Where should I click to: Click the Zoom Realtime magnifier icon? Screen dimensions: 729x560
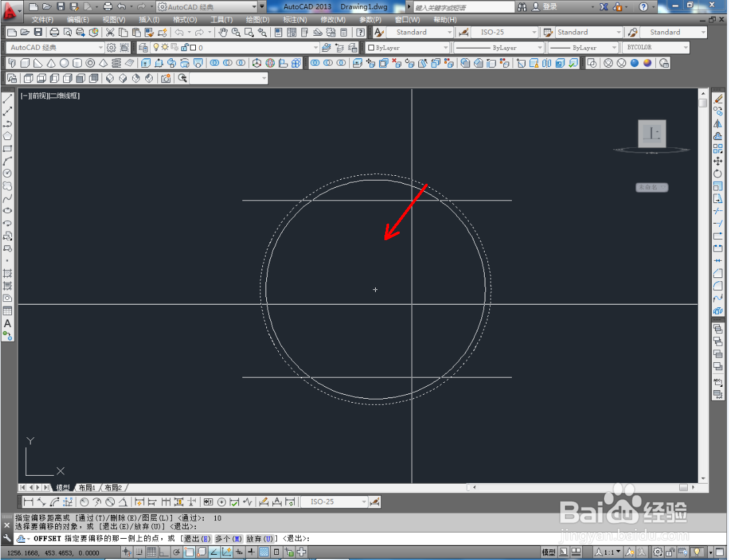236,32
